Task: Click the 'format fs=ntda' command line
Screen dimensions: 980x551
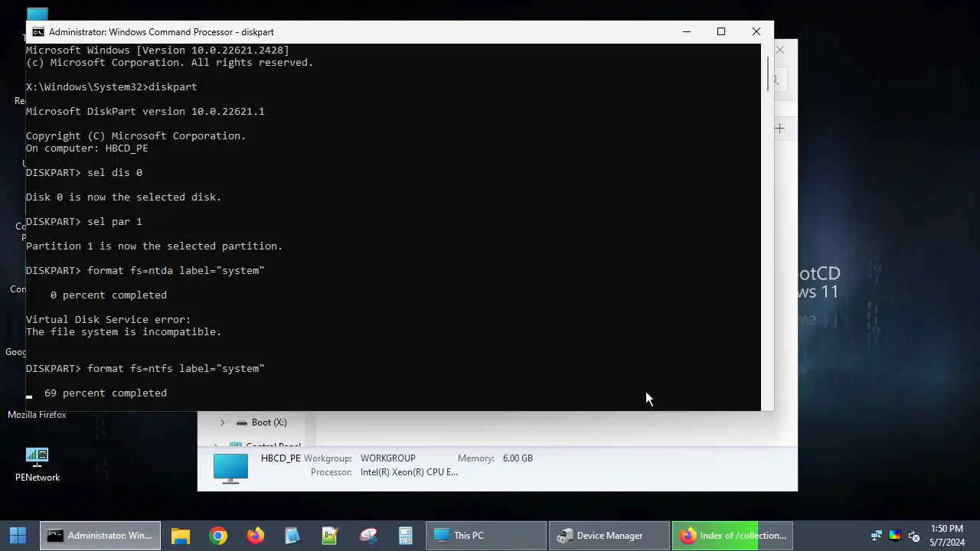Action: [145, 270]
